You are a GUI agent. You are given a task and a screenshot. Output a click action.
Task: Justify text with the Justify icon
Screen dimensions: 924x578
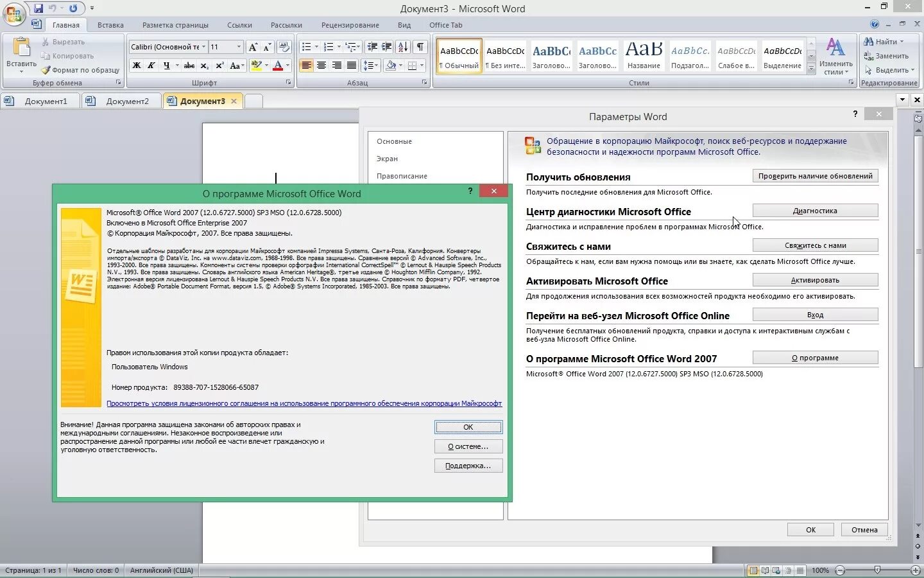pos(352,66)
